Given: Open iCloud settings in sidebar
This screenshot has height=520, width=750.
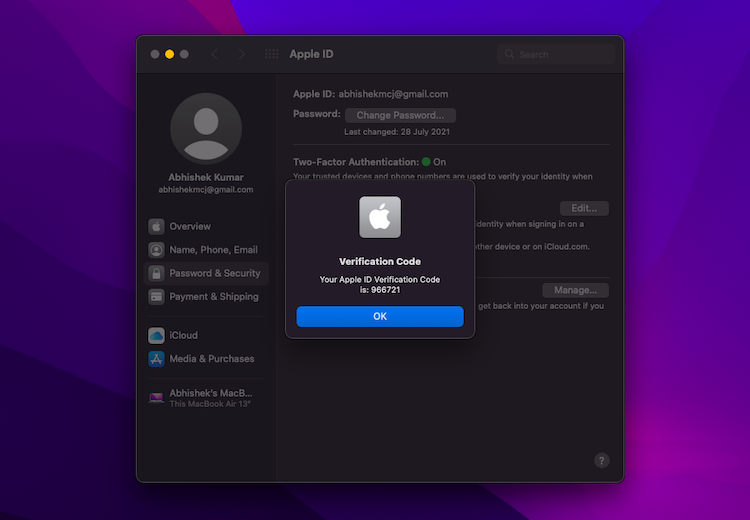Looking at the screenshot, I should [206, 335].
